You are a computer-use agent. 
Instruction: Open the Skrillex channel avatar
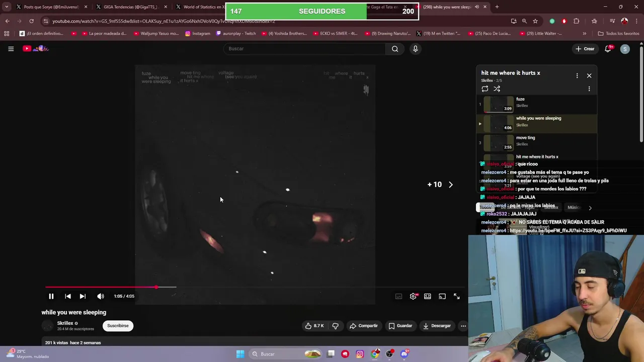47,326
